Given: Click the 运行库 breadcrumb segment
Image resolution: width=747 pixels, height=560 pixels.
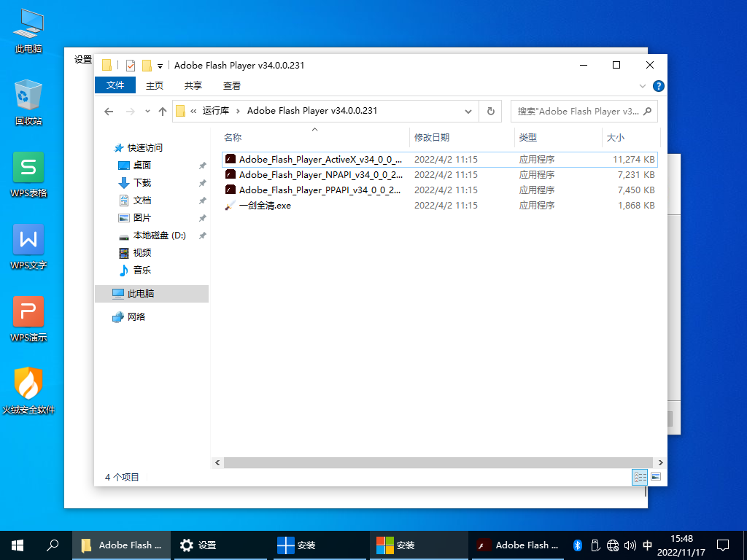Looking at the screenshot, I should pyautogui.click(x=216, y=111).
